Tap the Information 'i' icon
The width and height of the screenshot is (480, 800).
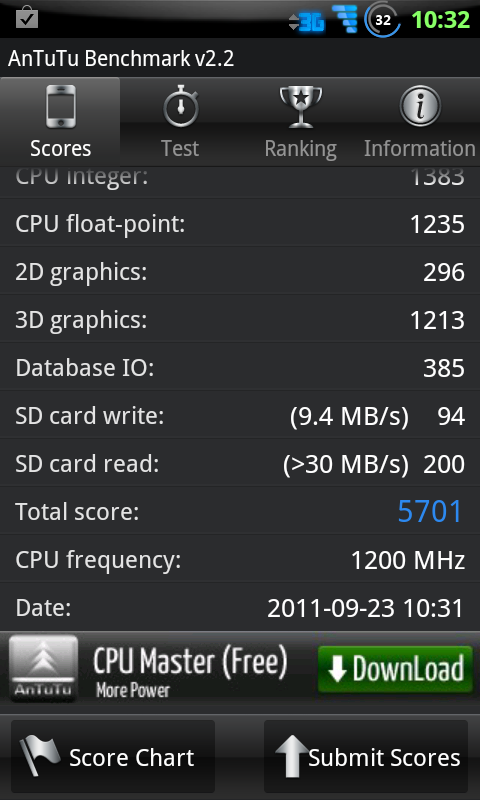[419, 107]
